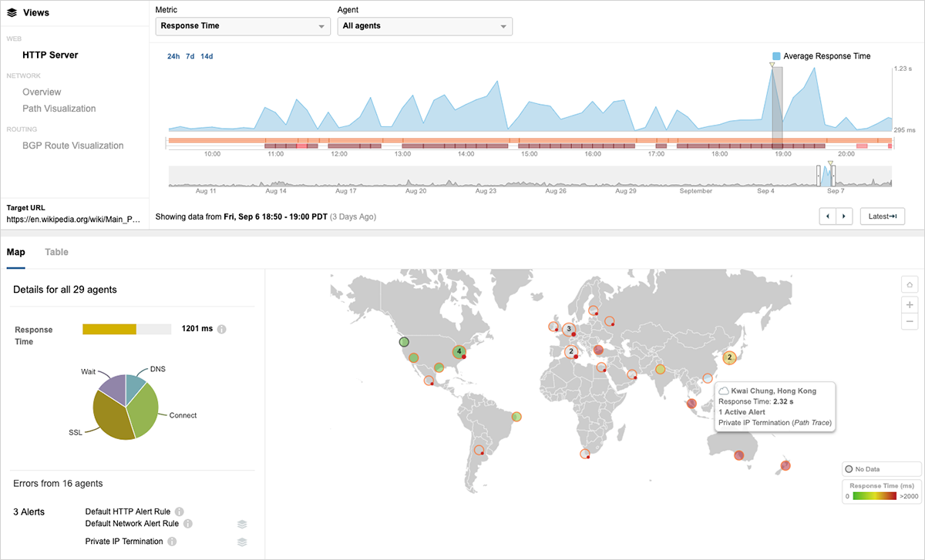
Task: Switch to the Table tab
Action: [56, 252]
